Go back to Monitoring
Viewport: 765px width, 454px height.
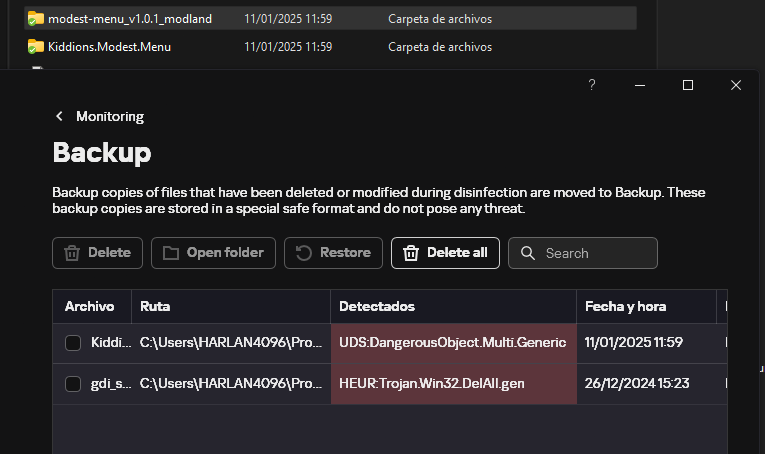tap(109, 116)
